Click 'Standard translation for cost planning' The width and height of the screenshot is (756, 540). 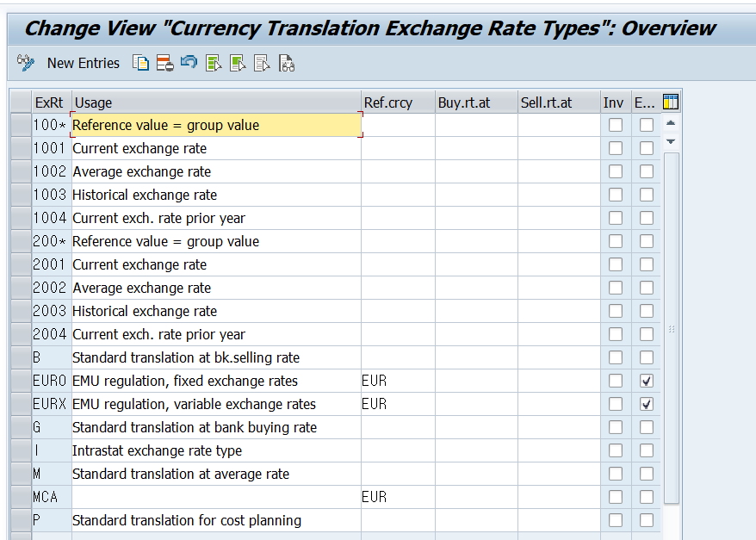[187, 521]
